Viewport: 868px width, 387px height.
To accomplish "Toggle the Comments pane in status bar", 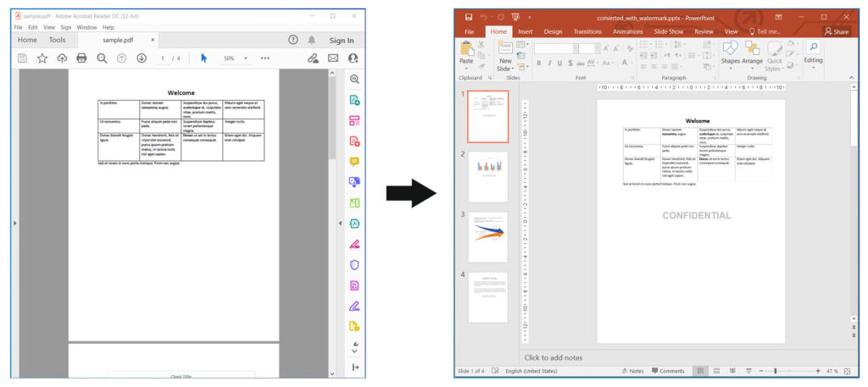I will point(667,371).
